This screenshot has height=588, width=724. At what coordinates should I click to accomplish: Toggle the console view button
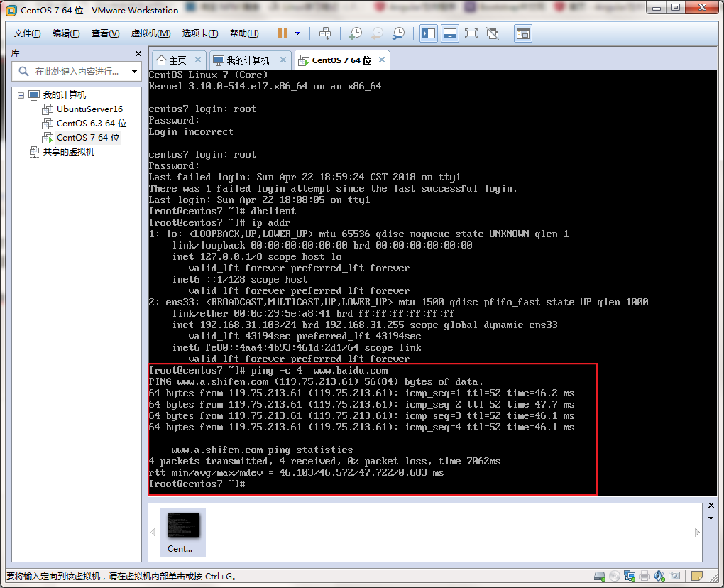click(523, 33)
